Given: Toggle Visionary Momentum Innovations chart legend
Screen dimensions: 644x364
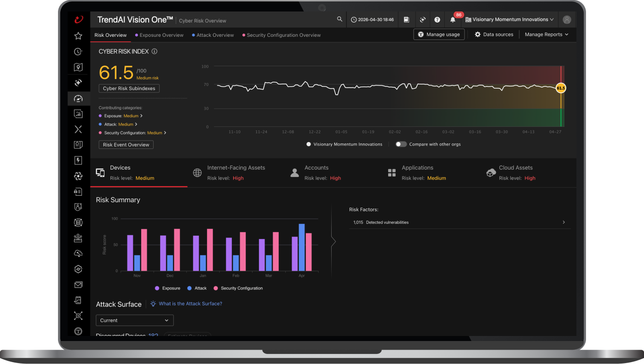Looking at the screenshot, I should click(x=345, y=144).
